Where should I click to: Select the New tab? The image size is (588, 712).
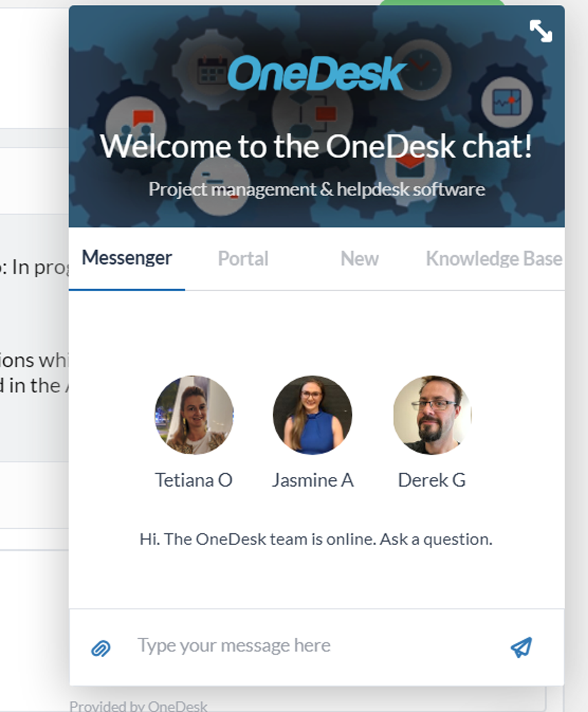(359, 259)
